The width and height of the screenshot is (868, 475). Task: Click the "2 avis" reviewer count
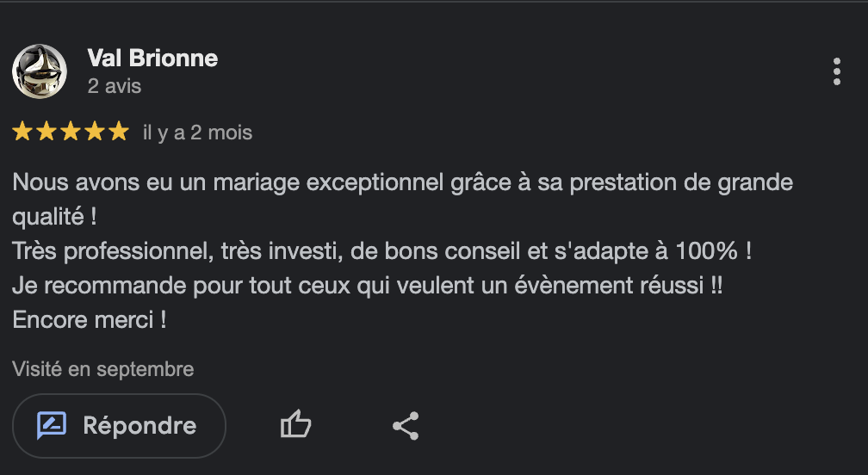tap(115, 86)
